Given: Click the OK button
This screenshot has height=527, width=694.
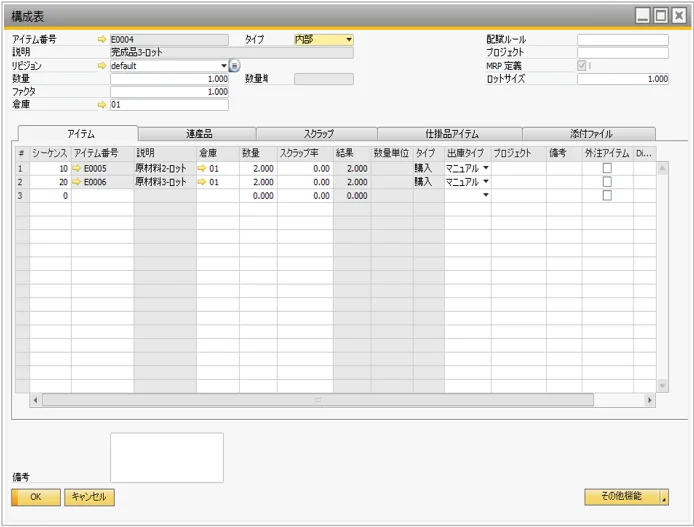Looking at the screenshot, I should 36,497.
